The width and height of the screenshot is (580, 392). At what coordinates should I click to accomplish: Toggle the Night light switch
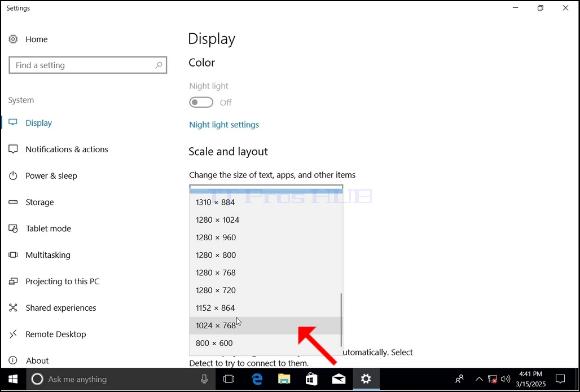201,103
